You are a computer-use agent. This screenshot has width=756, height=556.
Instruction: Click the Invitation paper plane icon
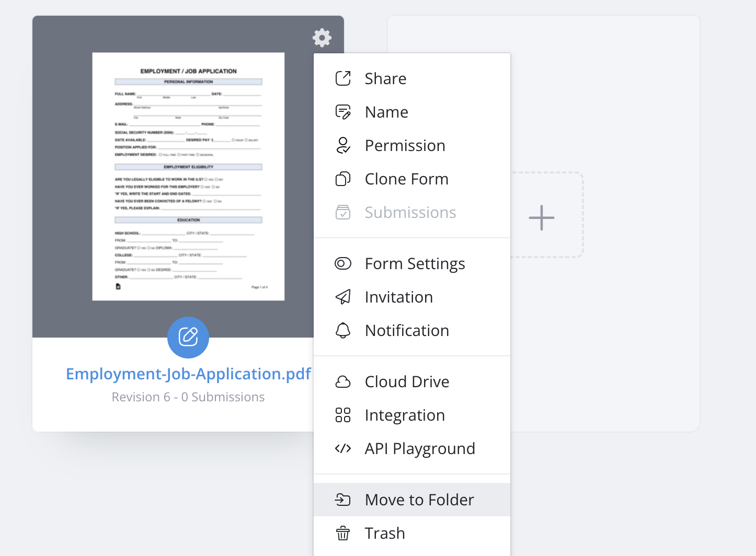(x=343, y=297)
